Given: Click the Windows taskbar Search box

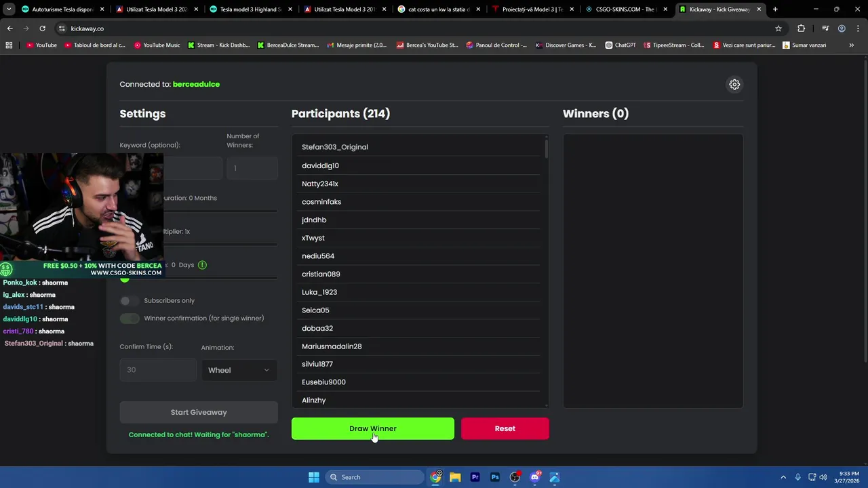Looking at the screenshot, I should [374, 477].
